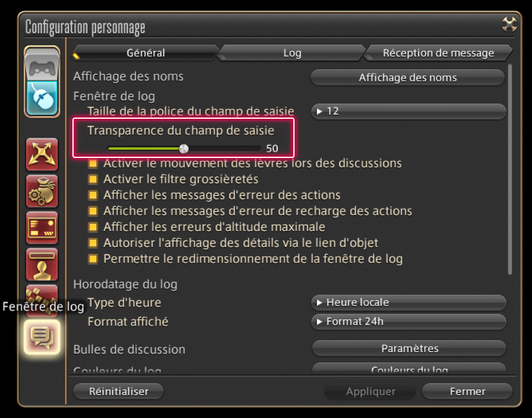Open the chat bubble log window icon
The image size is (532, 418).
point(42,337)
